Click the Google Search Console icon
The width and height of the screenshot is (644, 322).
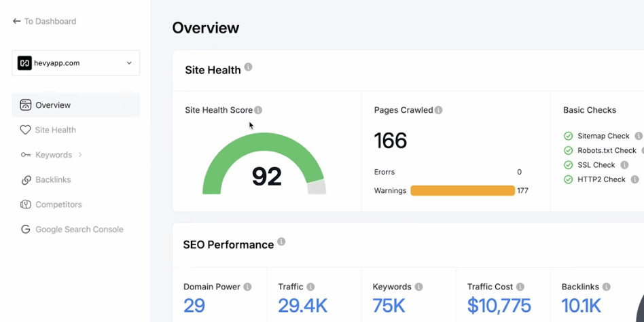pyautogui.click(x=25, y=230)
